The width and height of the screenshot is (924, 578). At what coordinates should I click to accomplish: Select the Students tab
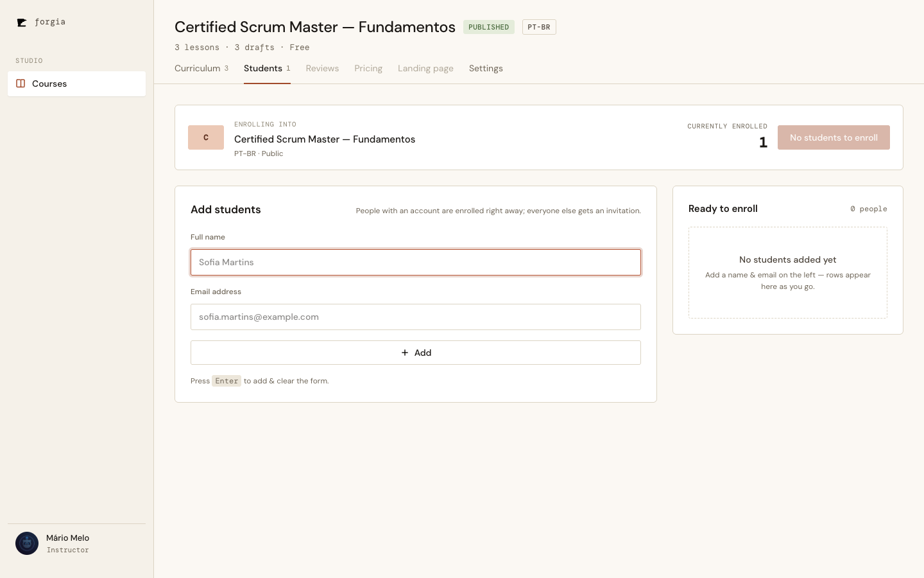(267, 68)
